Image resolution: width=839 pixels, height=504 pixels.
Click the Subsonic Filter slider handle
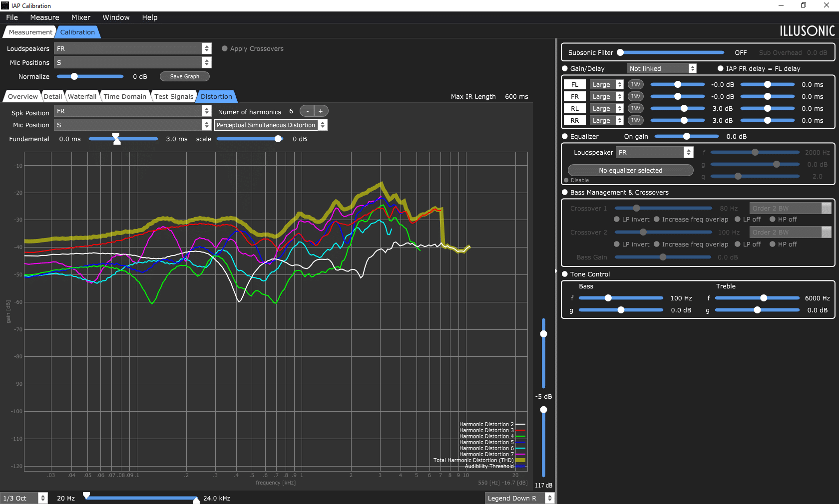point(620,52)
